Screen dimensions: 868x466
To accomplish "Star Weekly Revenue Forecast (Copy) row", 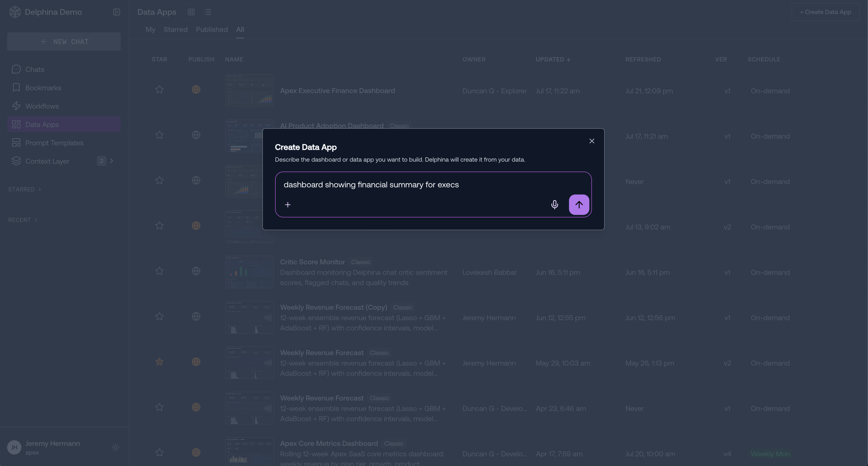I will click(x=159, y=317).
